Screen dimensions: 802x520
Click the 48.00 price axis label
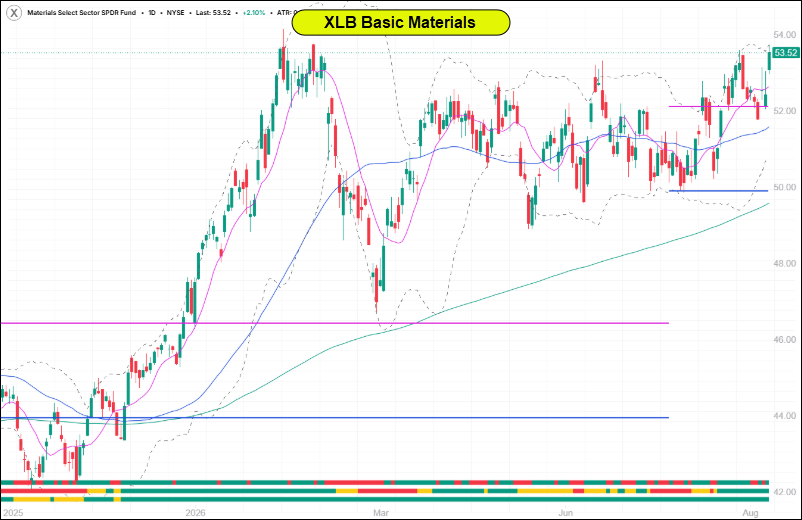pyautogui.click(x=784, y=263)
